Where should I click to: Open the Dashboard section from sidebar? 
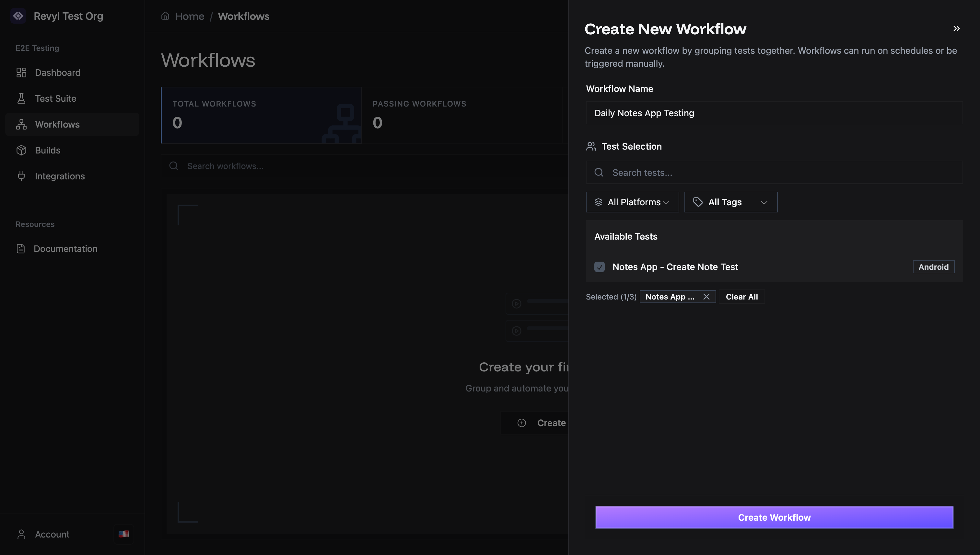58,73
